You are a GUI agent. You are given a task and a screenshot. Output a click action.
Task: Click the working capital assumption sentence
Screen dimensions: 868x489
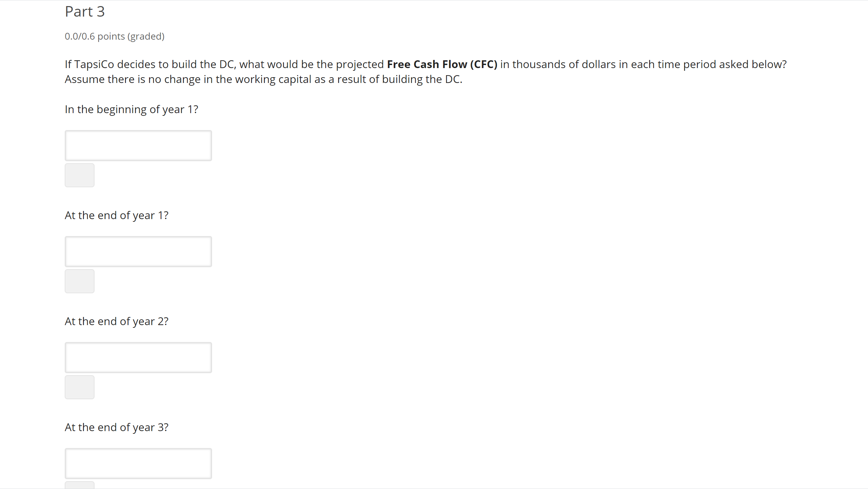(x=263, y=79)
